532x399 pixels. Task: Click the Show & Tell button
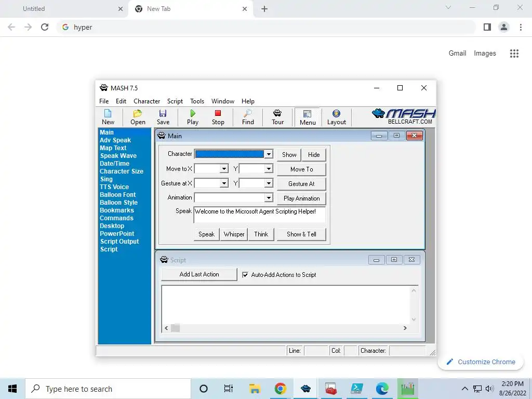click(302, 234)
